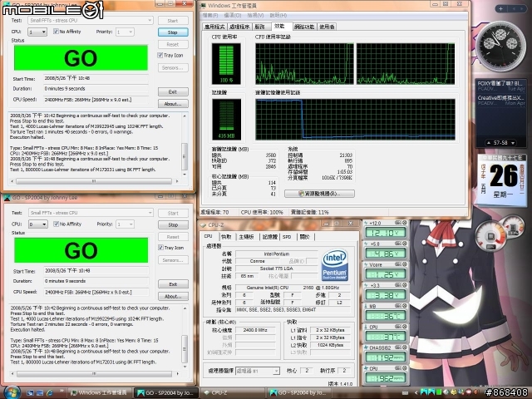Click the close icon on the +12.0 sensor widget
Viewport: 532px width, 399px height.
[405, 223]
